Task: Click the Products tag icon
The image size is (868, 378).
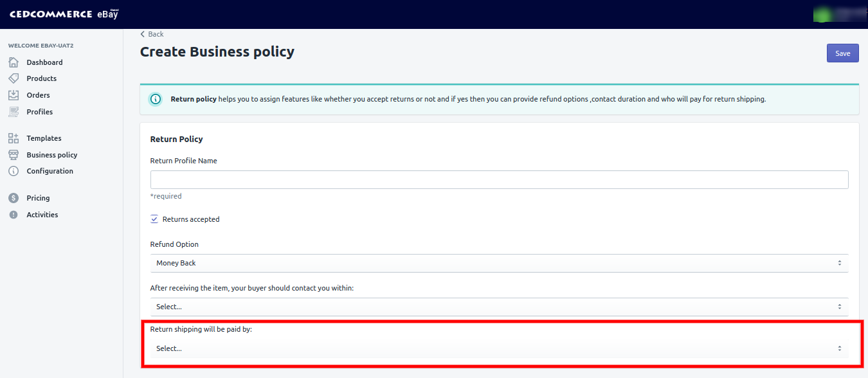Action: 14,78
